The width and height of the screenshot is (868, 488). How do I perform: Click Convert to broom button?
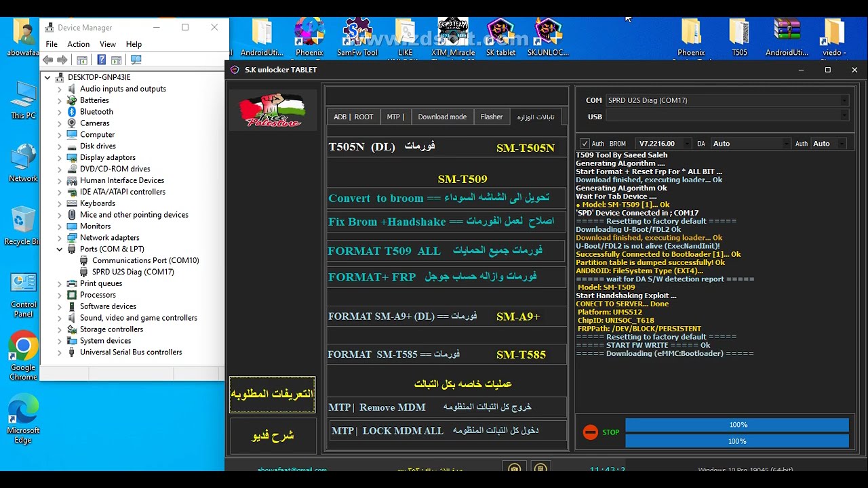446,198
